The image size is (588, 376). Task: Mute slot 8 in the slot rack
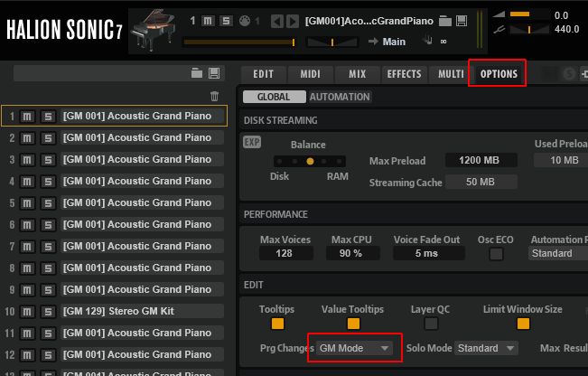(x=27, y=268)
